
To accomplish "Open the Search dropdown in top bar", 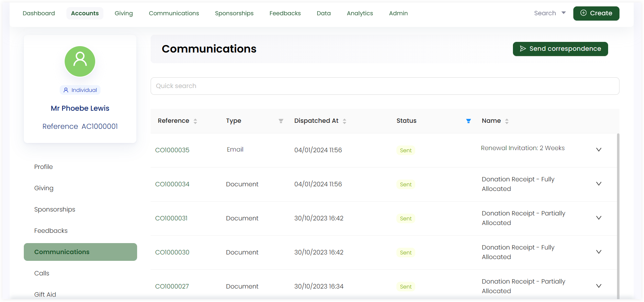I will pos(550,13).
